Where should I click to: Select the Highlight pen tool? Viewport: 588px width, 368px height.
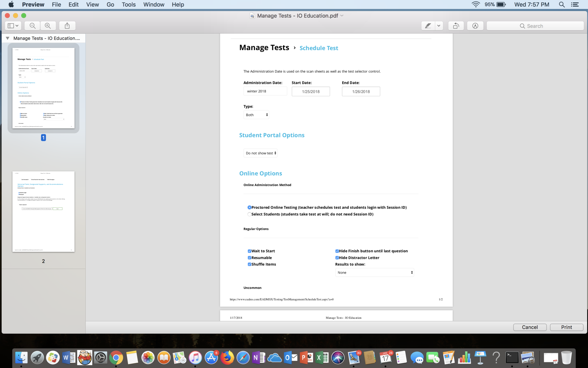point(428,26)
